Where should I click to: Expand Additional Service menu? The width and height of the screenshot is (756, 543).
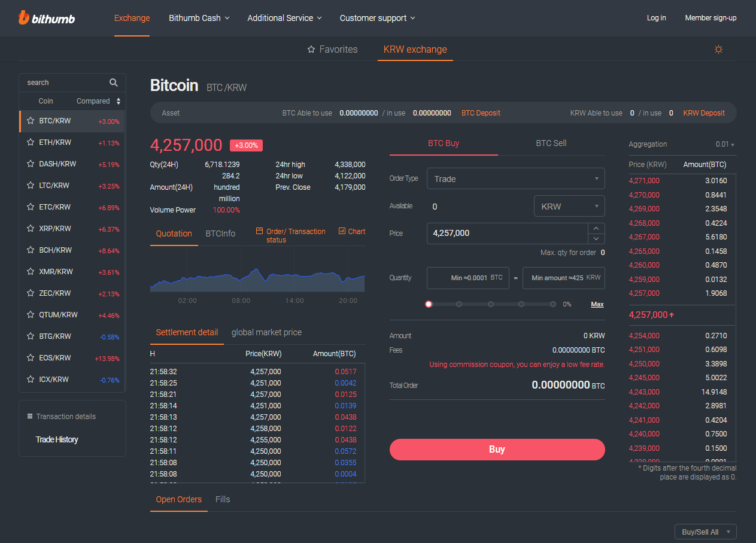point(285,18)
